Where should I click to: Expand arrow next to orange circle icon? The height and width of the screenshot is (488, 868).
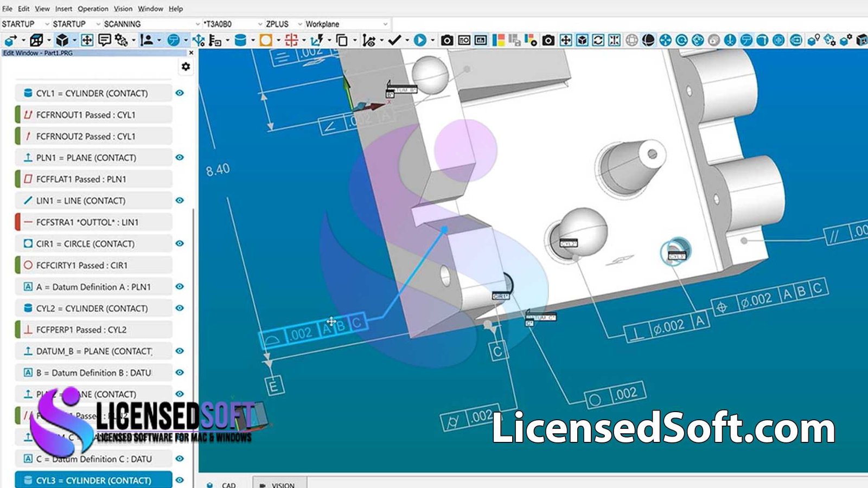coord(278,40)
